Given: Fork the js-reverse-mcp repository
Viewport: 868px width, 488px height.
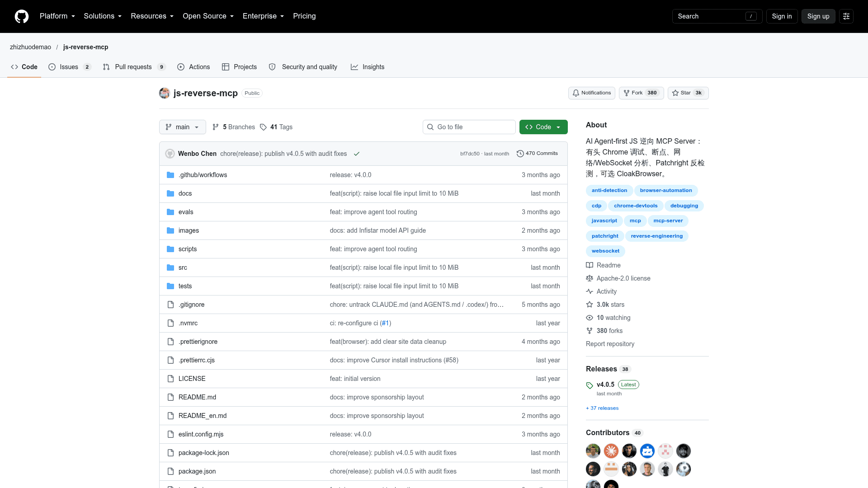Looking at the screenshot, I should pyautogui.click(x=641, y=93).
